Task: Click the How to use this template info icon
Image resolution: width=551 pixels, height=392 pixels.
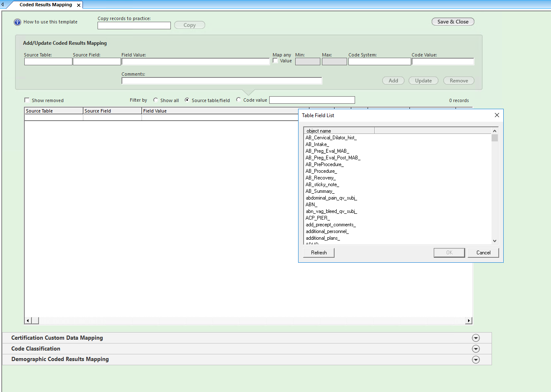Action: click(x=17, y=22)
